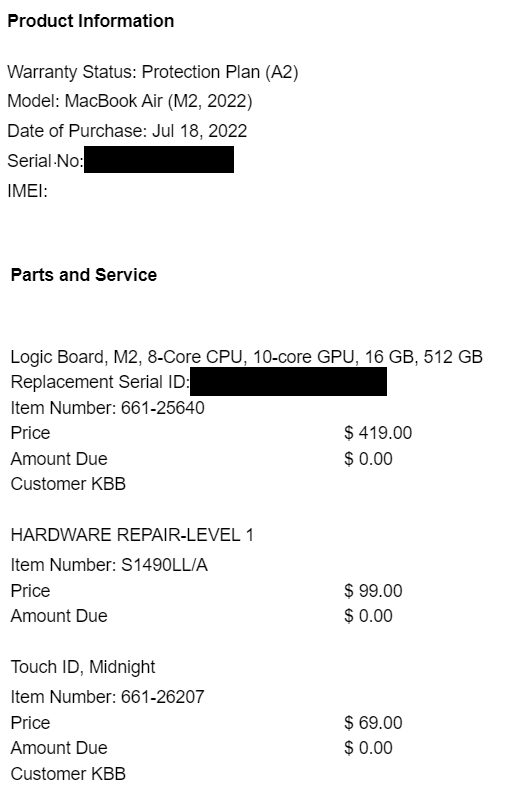Click the Product Information heading

click(x=91, y=21)
